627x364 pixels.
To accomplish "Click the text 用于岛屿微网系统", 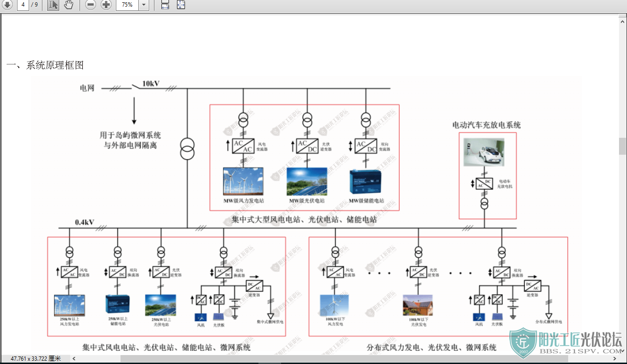I will point(130,135).
